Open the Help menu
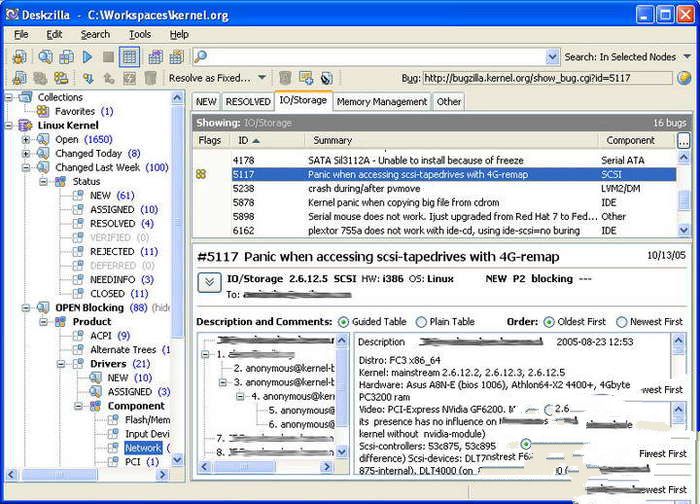 tap(179, 34)
